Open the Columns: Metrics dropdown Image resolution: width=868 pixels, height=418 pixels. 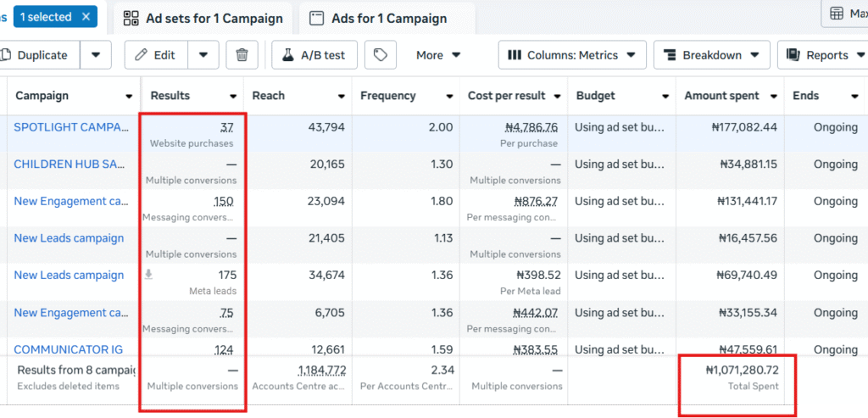coord(572,55)
